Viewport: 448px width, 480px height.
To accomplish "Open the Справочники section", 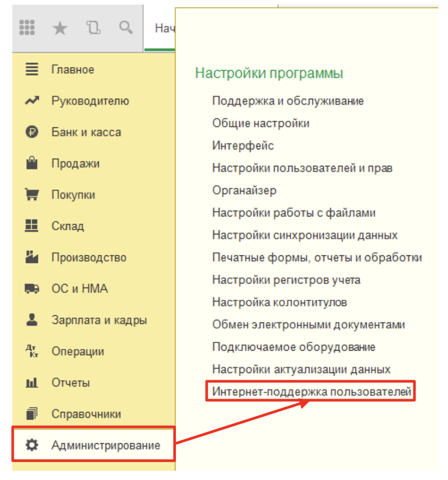I will (x=86, y=414).
